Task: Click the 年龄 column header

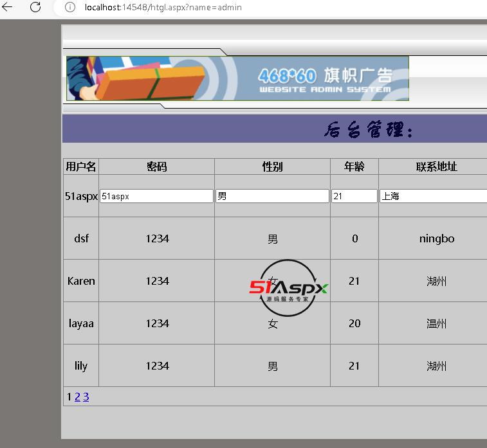Action: tap(354, 166)
